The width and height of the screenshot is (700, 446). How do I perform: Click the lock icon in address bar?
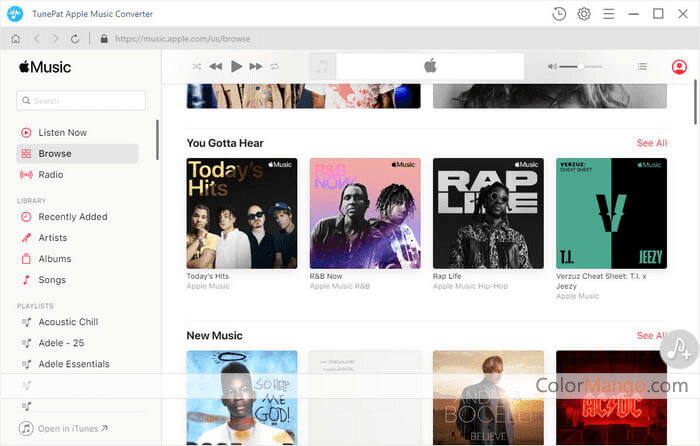[104, 39]
